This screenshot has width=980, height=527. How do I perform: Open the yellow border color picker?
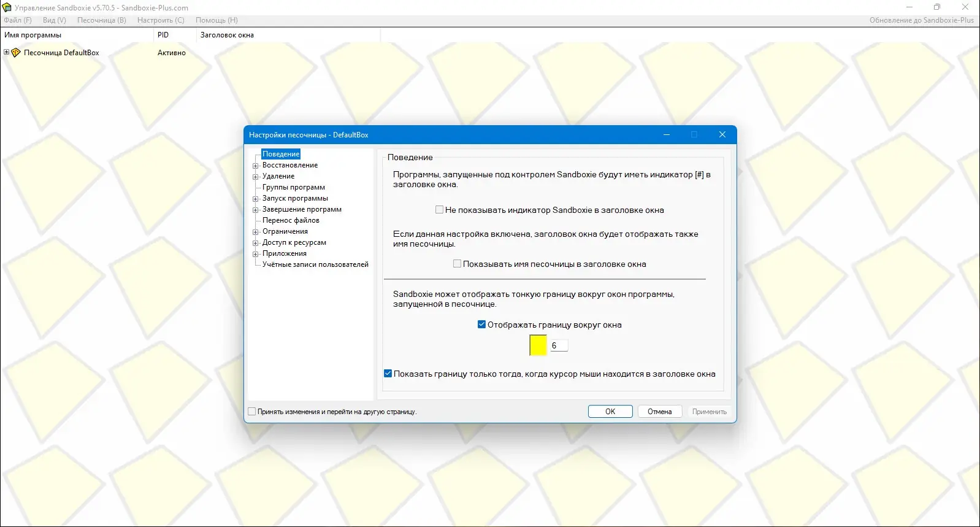[538, 345]
